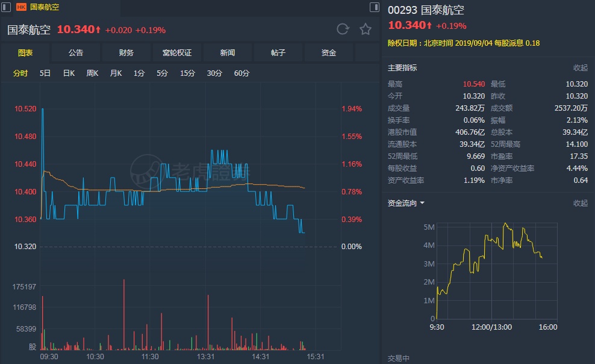Click the 每股收益 value 0.60

478,168
